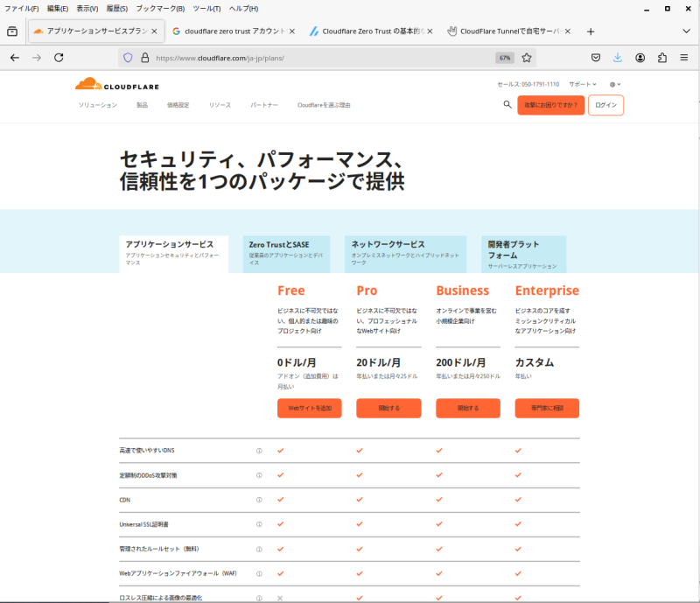
Task: Open the Firefox hamburger menu
Action: pos(684,58)
